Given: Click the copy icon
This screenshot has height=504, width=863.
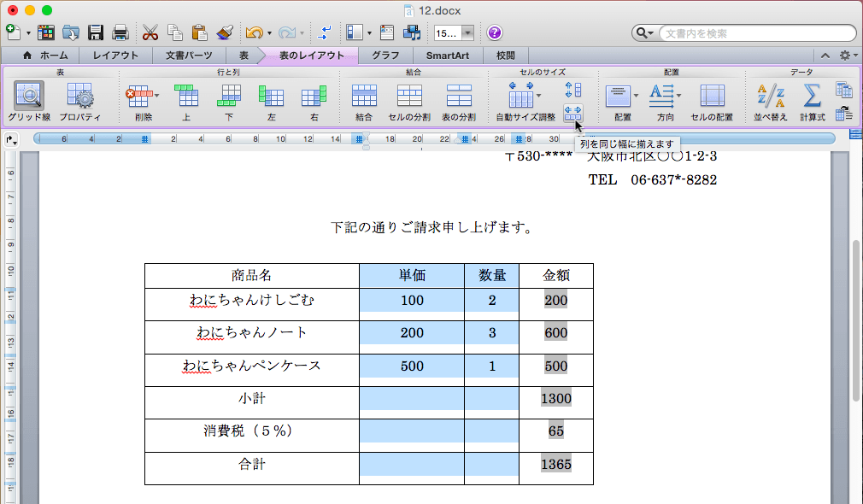Looking at the screenshot, I should [x=175, y=33].
